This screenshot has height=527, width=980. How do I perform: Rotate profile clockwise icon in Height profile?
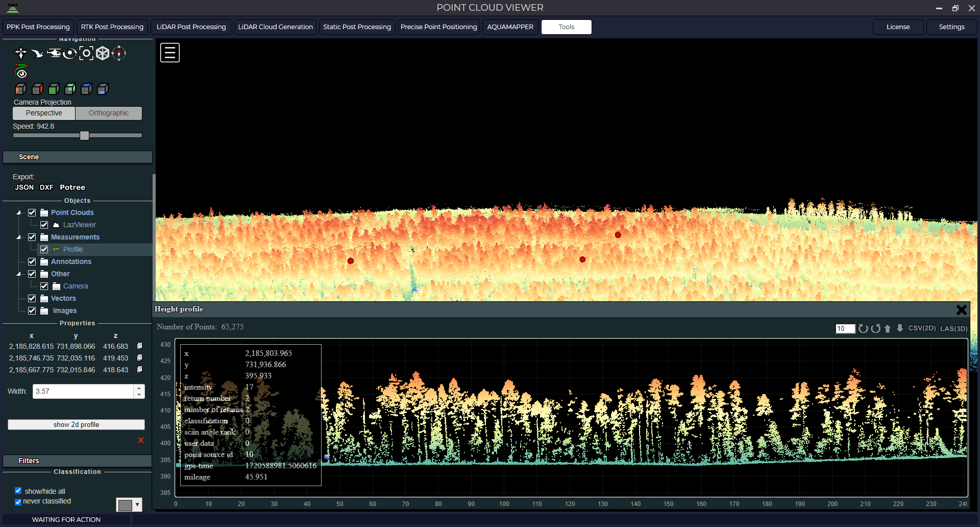click(x=863, y=328)
